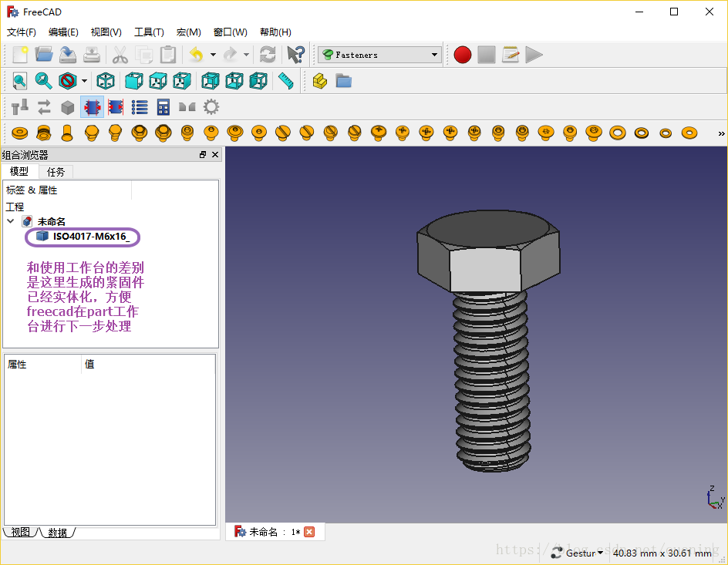Open the Fasteners workbench dropdown
Viewport: 728px width, 565px height.
[379, 55]
